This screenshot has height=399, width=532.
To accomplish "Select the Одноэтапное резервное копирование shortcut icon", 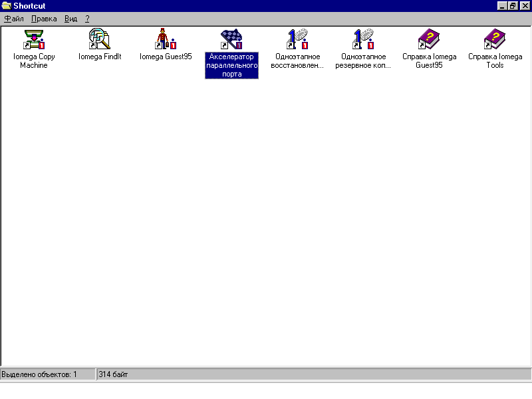I will [x=363, y=39].
